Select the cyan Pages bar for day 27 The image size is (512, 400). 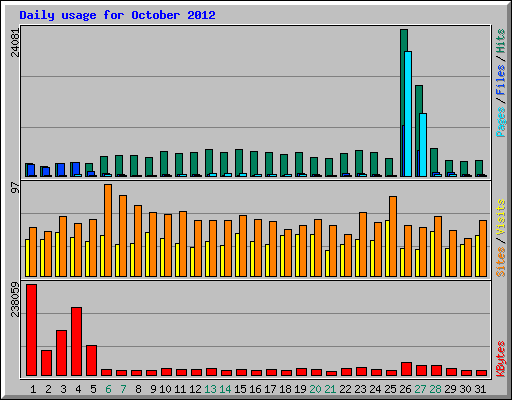pos(423,145)
